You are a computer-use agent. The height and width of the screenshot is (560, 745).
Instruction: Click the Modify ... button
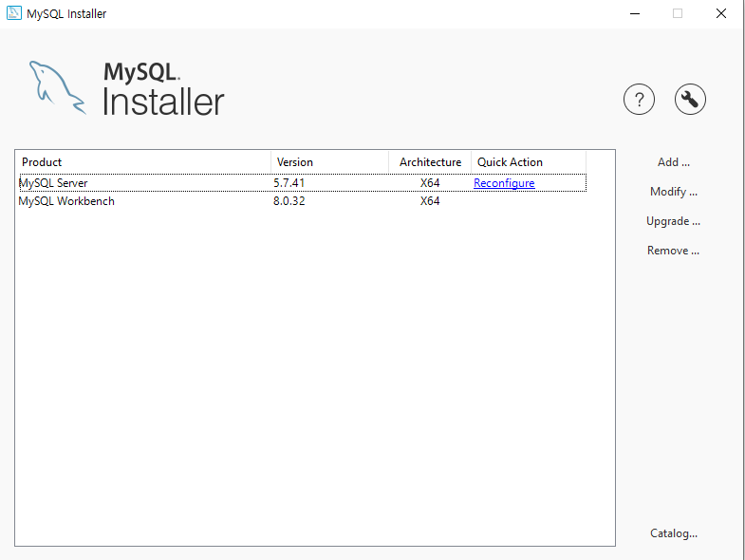coord(673,192)
